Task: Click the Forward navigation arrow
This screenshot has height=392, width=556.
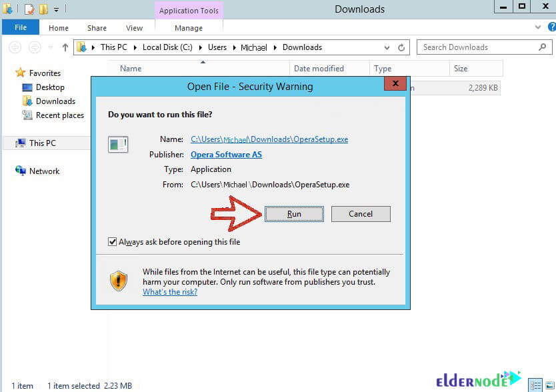Action: (35, 47)
